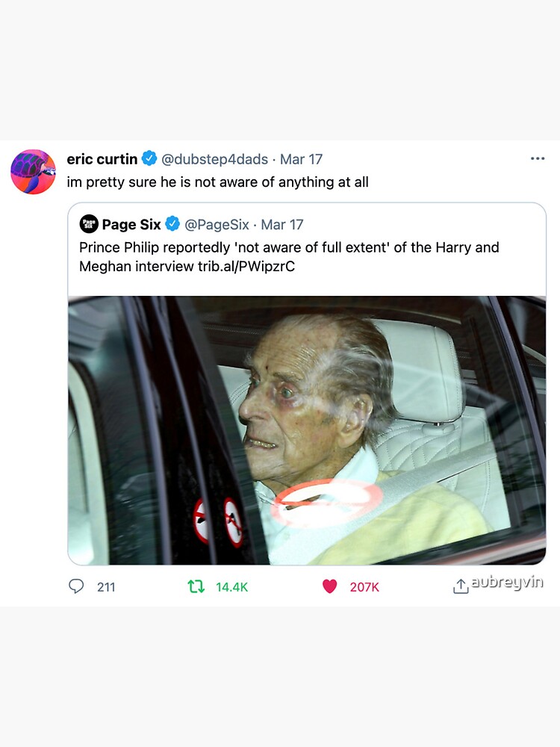
Task: Open the @PageSix handle link
Action: [x=217, y=224]
